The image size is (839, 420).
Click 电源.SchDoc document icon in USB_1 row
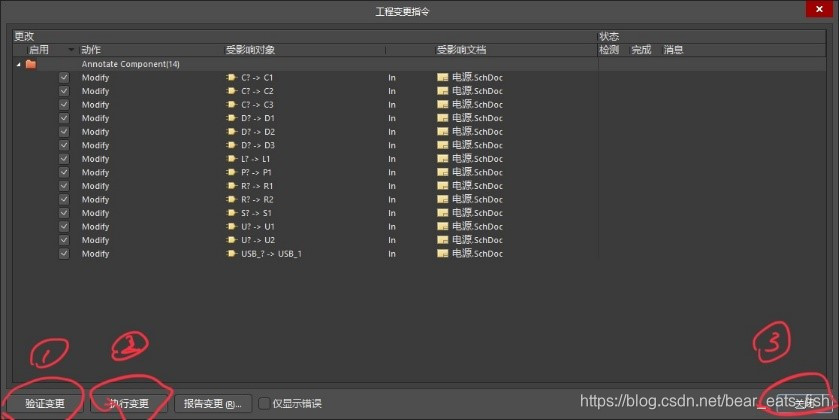(443, 254)
